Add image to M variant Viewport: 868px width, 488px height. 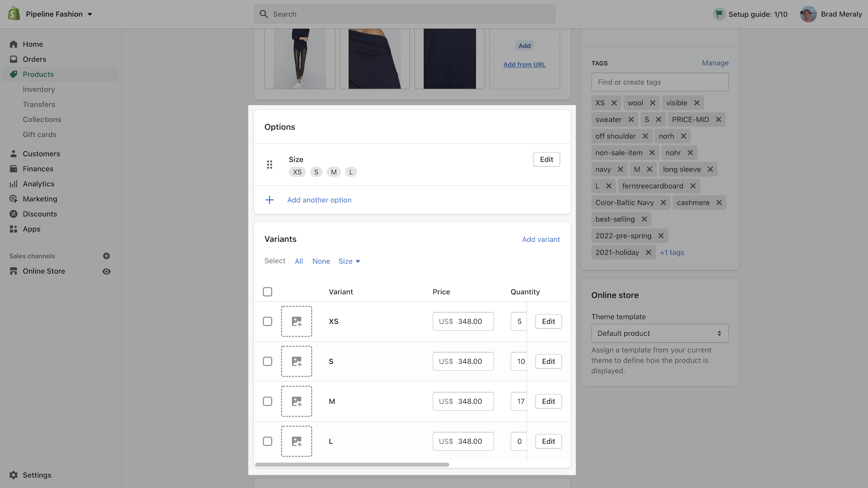click(297, 401)
